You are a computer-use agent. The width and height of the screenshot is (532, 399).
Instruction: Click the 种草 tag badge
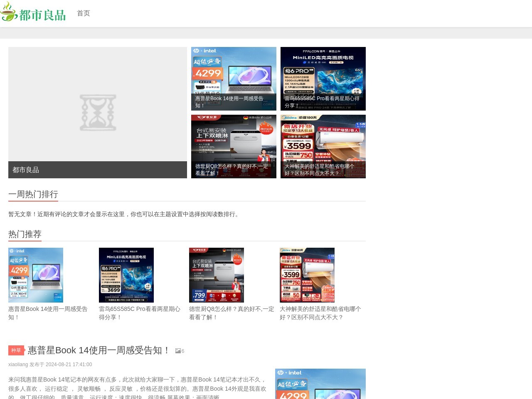16,350
